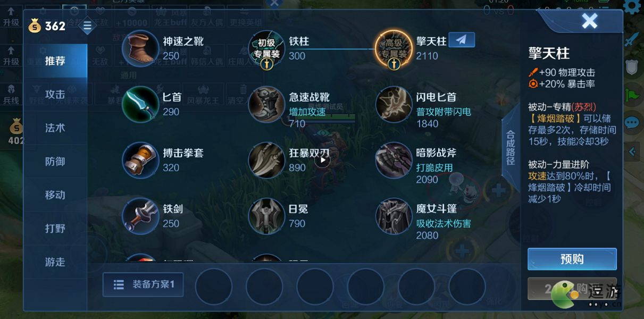This screenshot has height=319, width=644.
Task: Click the share arrow next to 擎天柱
Action: (x=462, y=40)
